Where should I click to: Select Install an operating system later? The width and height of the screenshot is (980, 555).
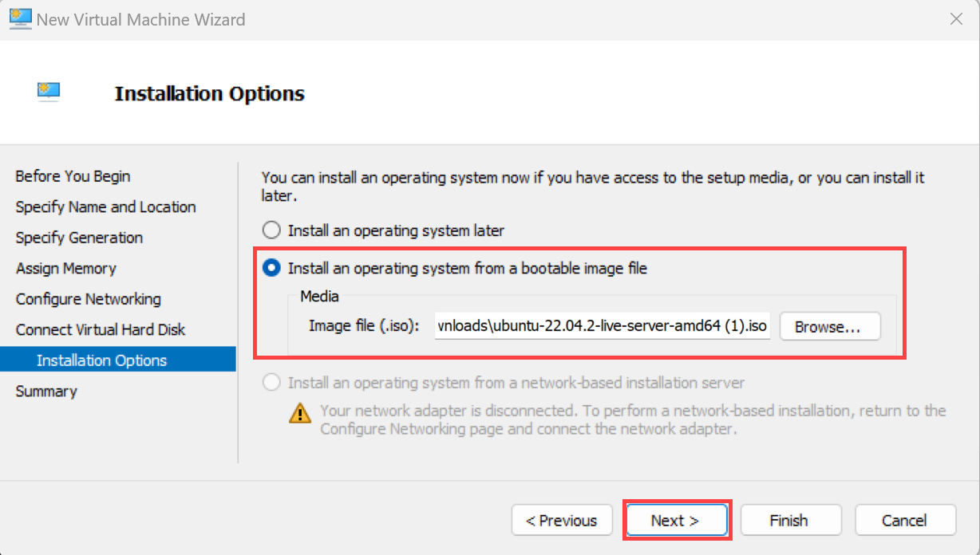(x=272, y=230)
